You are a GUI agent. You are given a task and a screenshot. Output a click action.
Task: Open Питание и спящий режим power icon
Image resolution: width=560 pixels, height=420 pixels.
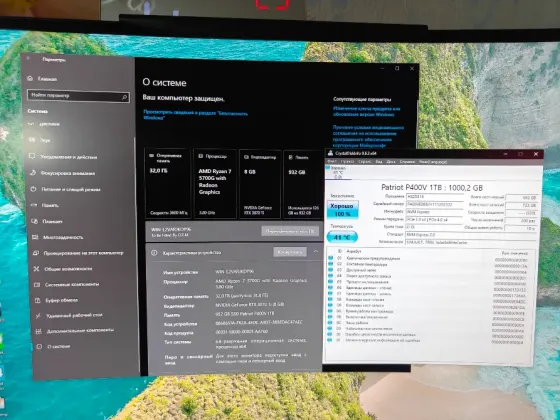pyautogui.click(x=33, y=189)
